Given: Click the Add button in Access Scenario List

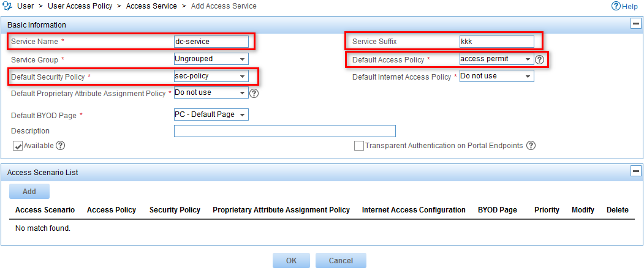Looking at the screenshot, I should (x=29, y=191).
